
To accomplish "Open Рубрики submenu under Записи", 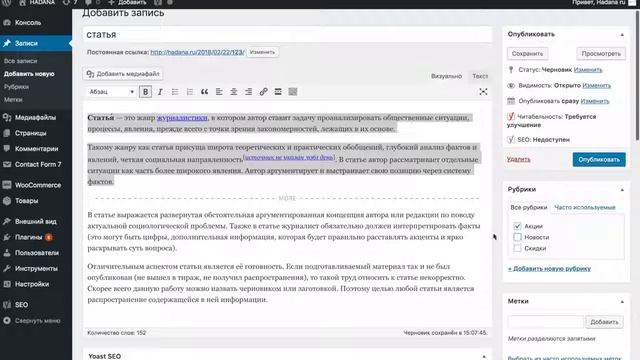I will coord(16,87).
